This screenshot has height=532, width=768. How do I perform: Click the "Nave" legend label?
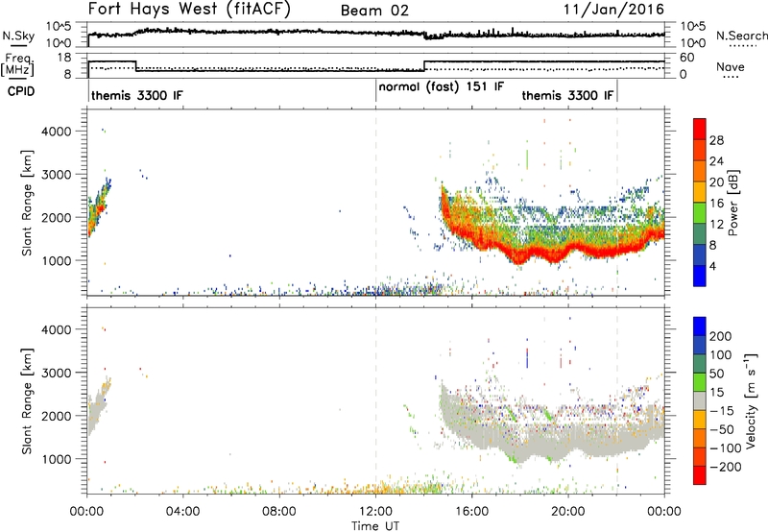click(x=731, y=66)
